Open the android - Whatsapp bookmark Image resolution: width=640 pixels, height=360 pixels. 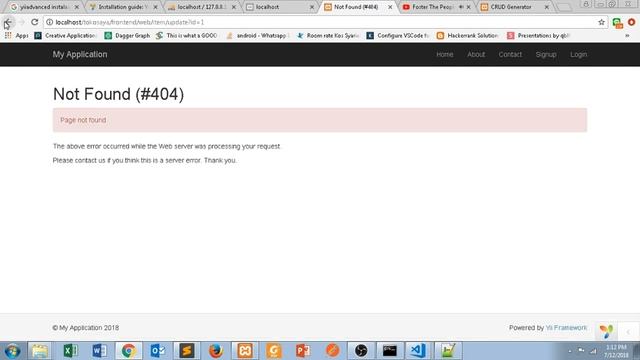click(x=258, y=36)
